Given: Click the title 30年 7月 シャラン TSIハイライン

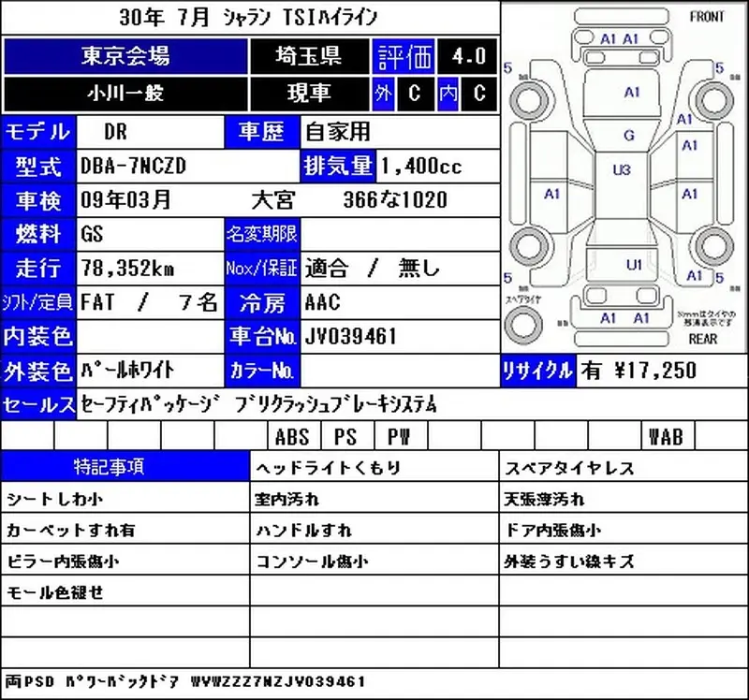Looking at the screenshot, I should click(248, 18).
